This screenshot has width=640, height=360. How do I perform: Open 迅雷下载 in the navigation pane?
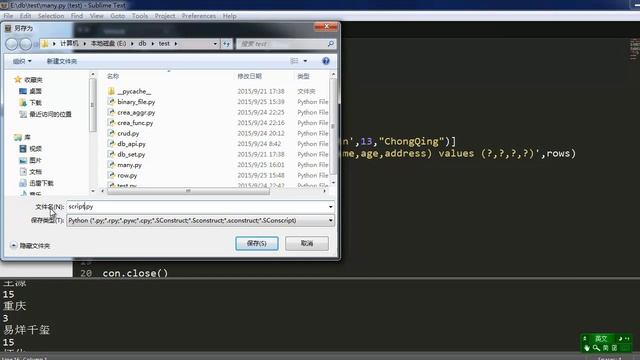pos(36,183)
